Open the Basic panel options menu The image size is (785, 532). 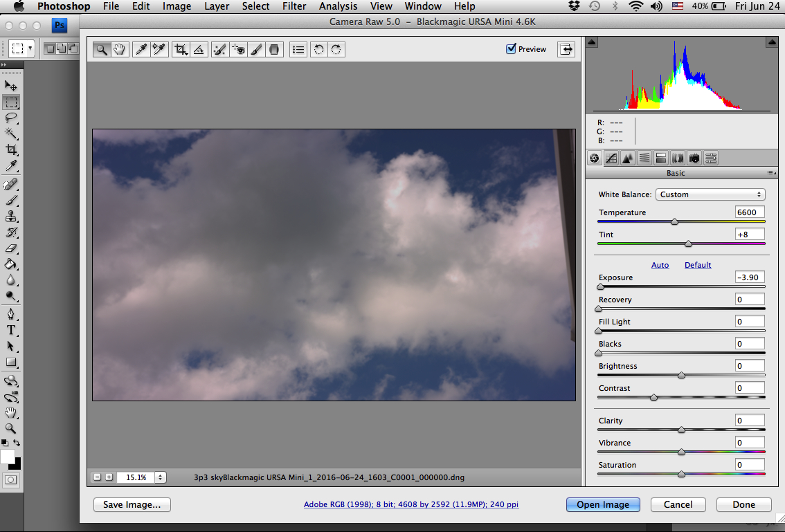click(x=771, y=173)
